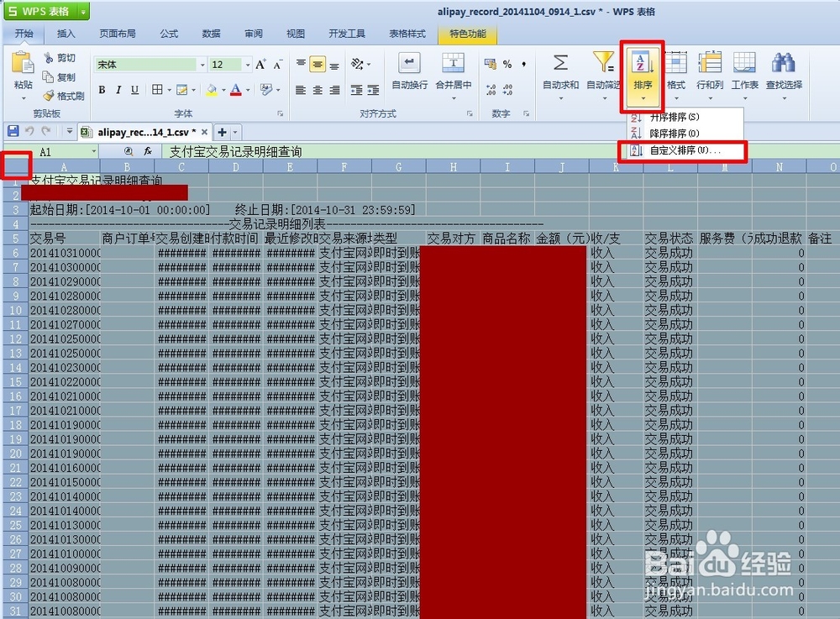
Task: Click the increase font size A+ icon
Action: tap(260, 65)
